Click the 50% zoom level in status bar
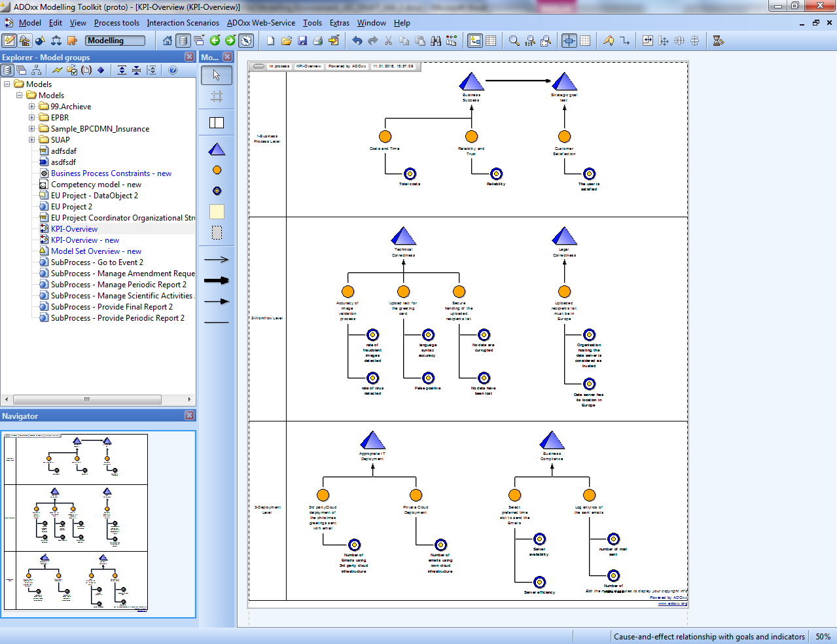837x644 pixels. click(823, 637)
